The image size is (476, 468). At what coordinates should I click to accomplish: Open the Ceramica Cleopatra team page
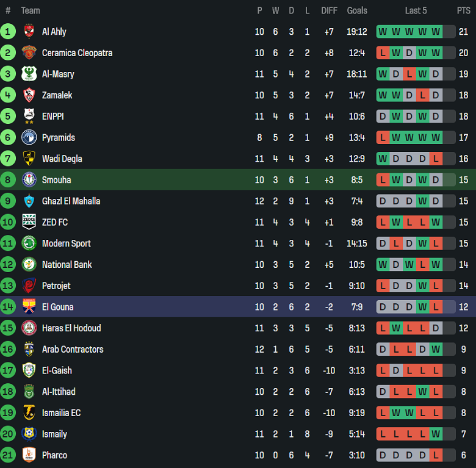pyautogui.click(x=77, y=53)
